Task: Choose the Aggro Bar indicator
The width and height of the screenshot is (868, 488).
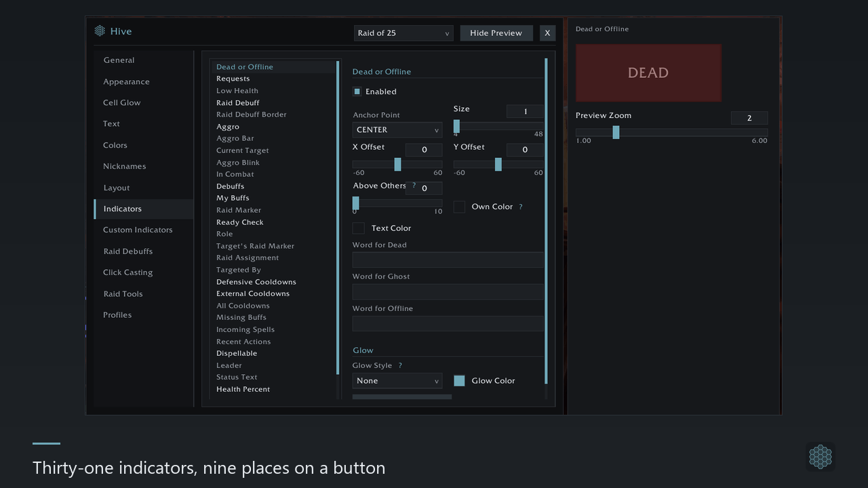Action: point(273,138)
